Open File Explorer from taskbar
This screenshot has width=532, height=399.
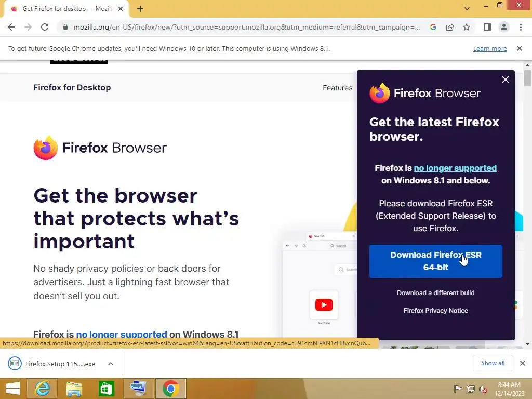(x=74, y=389)
